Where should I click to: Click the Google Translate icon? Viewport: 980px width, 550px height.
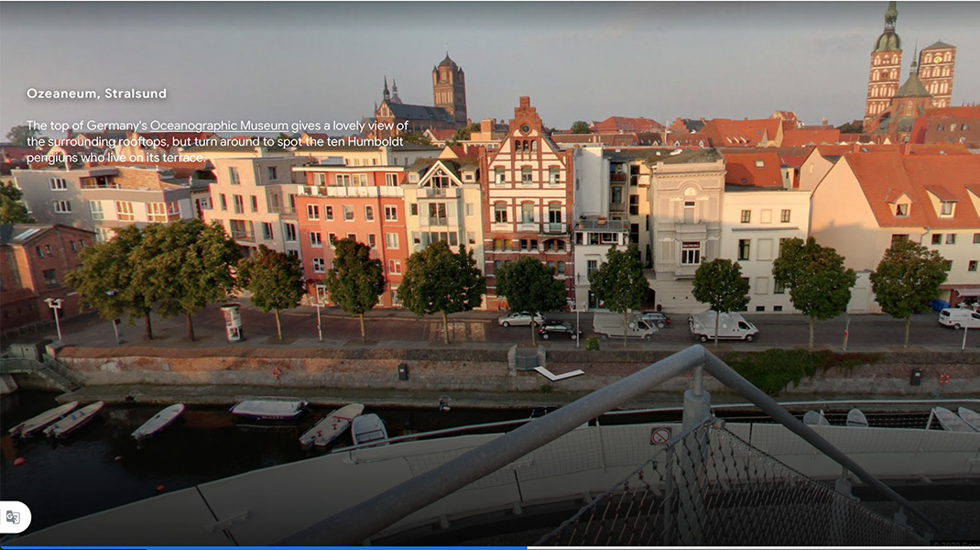(16, 516)
